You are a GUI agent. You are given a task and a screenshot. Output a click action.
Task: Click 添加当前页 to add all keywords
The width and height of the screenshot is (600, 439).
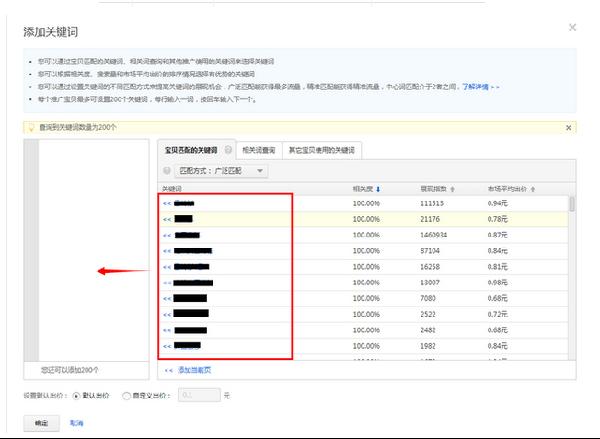point(194,369)
